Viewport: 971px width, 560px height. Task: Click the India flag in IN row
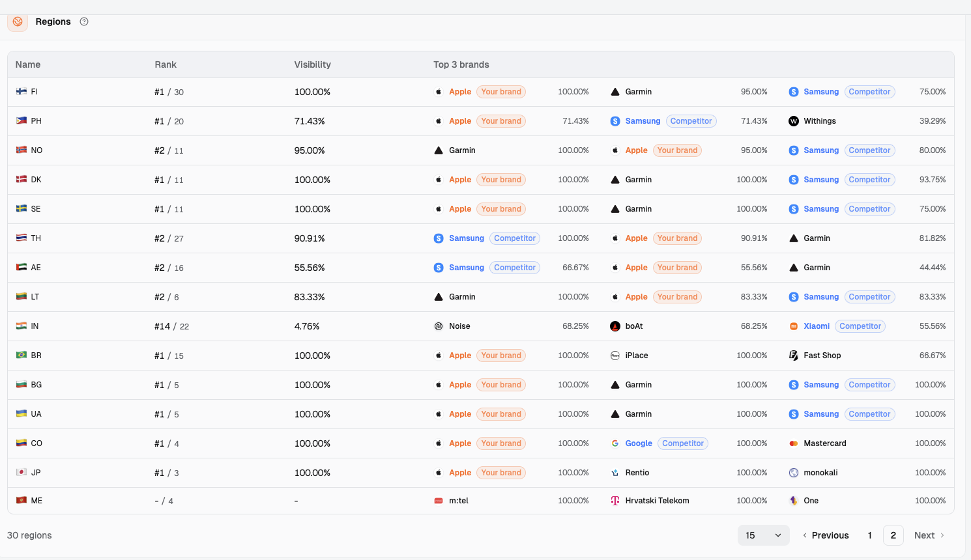tap(22, 326)
